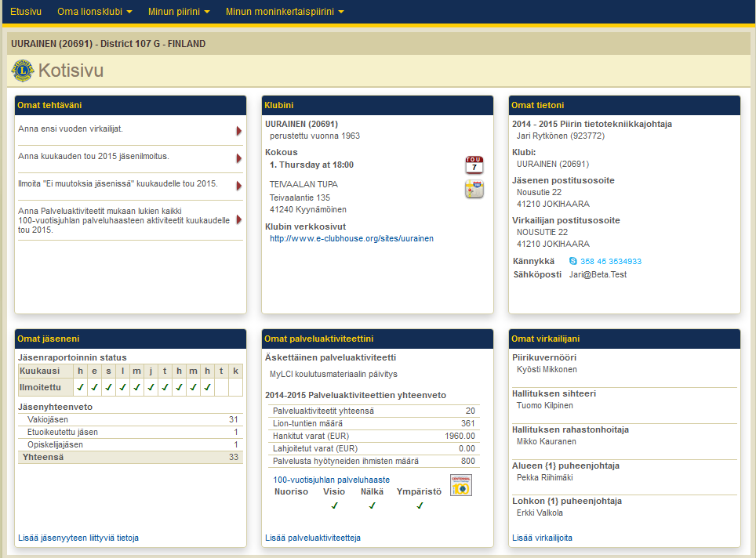Click the recent activity MyLCI koulutusmateriaalin päivitys
756x558 pixels.
tap(333, 375)
